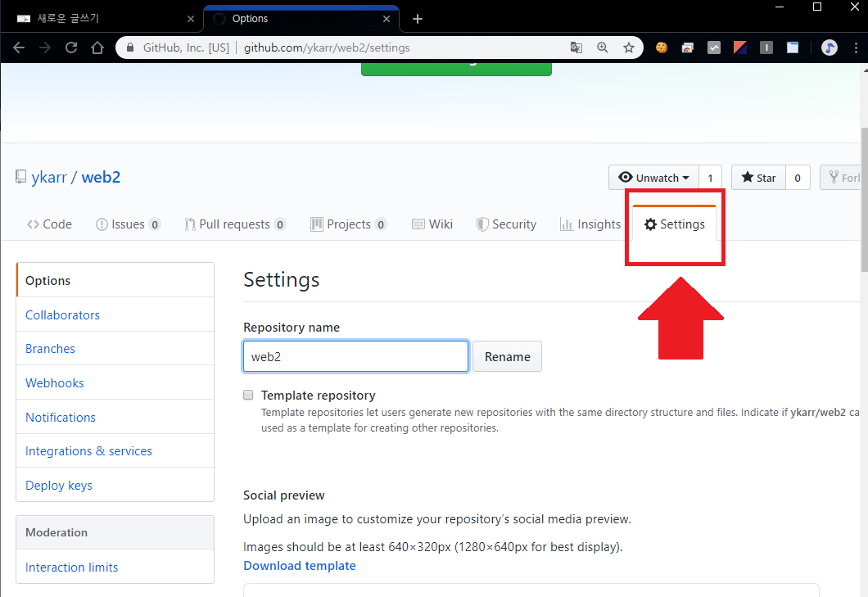Click the zoom magnifier icon in address bar
868x597 pixels.
603,47
